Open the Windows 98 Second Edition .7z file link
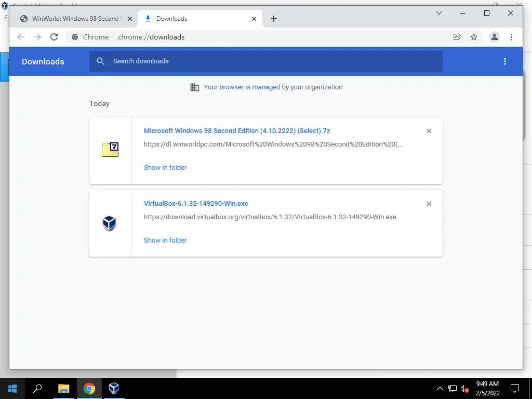Screen dimensions: 532x399 pyautogui.click(x=237, y=131)
